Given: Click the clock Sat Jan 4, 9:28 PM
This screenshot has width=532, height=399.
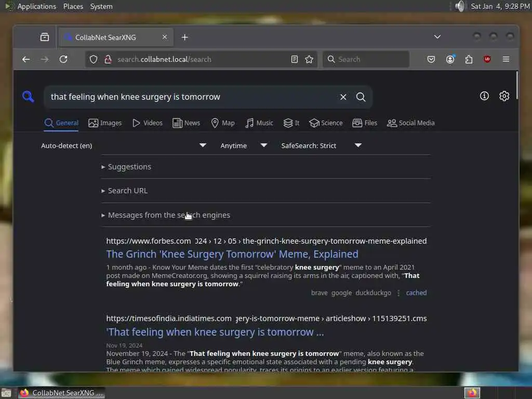Looking at the screenshot, I should click(x=500, y=6).
